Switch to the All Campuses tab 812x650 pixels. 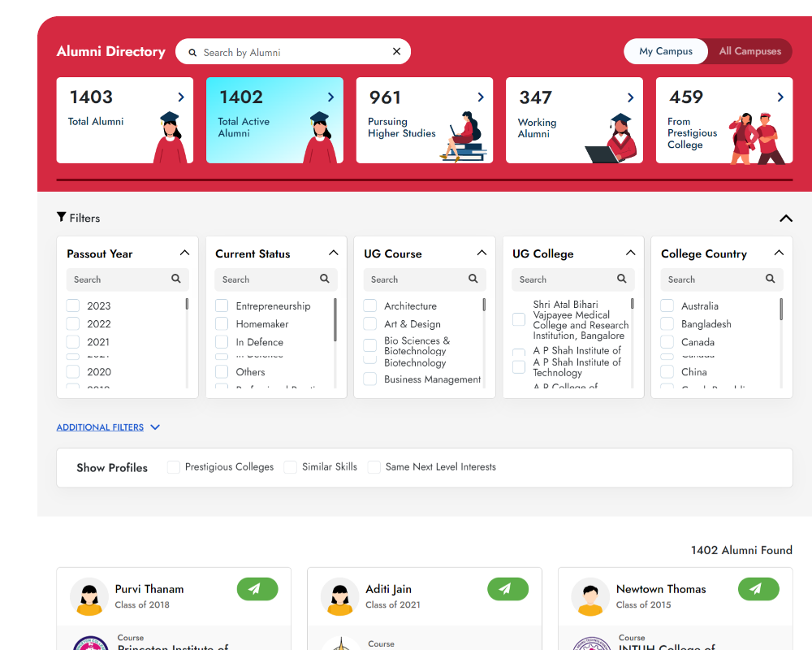pos(749,50)
